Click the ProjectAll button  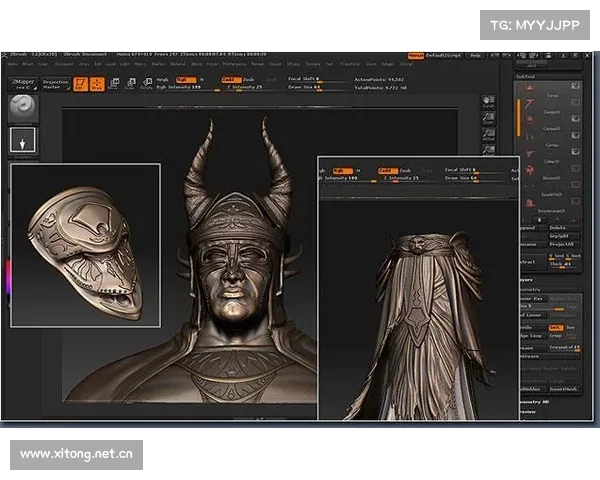tap(563, 244)
